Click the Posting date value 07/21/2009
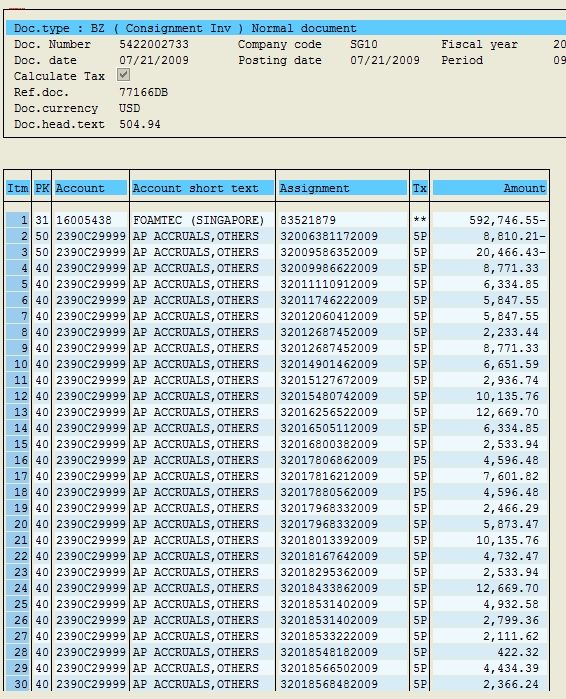566x699 pixels. (x=385, y=61)
